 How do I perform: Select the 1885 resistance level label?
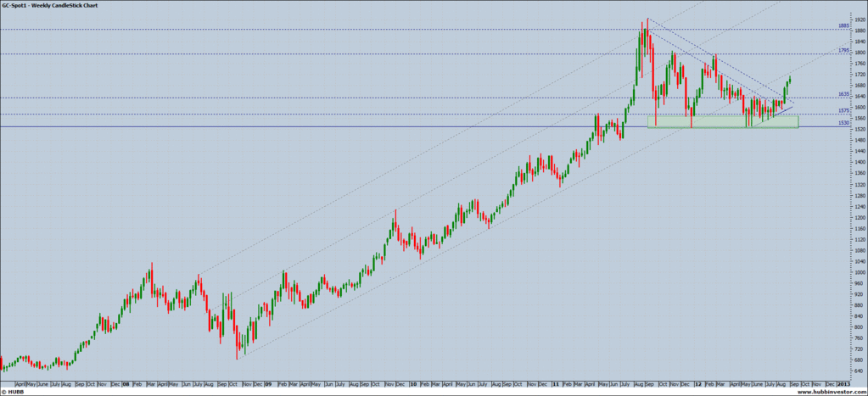coord(843,26)
